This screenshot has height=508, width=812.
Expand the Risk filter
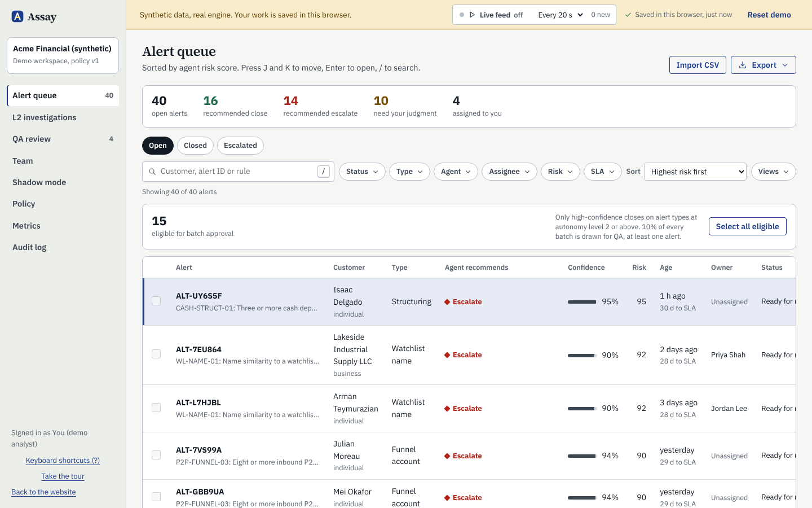[561, 172]
